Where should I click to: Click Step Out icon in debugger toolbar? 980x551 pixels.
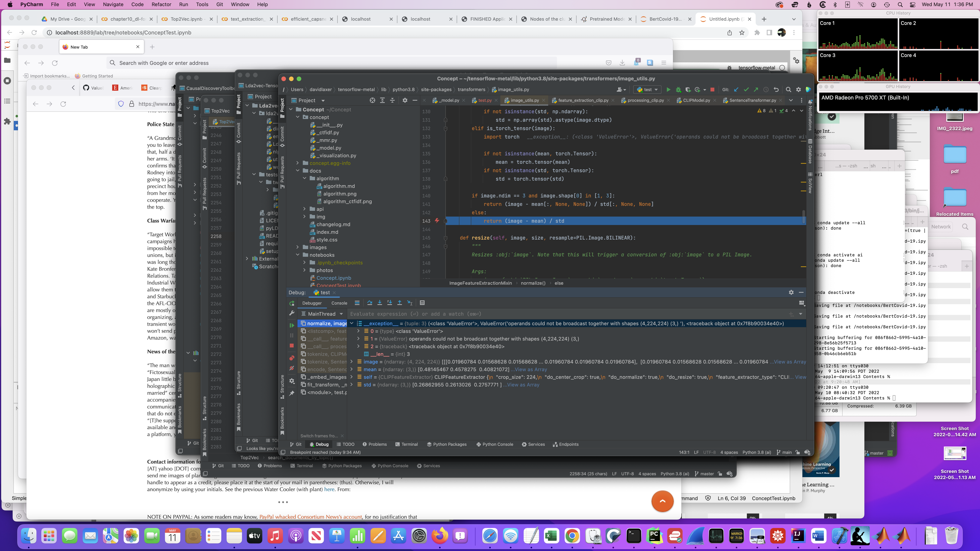[x=399, y=303]
